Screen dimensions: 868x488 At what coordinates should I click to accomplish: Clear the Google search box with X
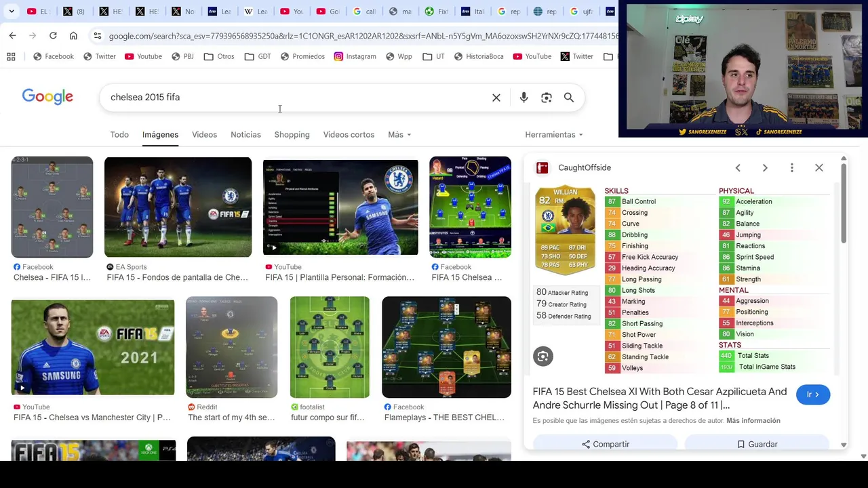pyautogui.click(x=496, y=98)
